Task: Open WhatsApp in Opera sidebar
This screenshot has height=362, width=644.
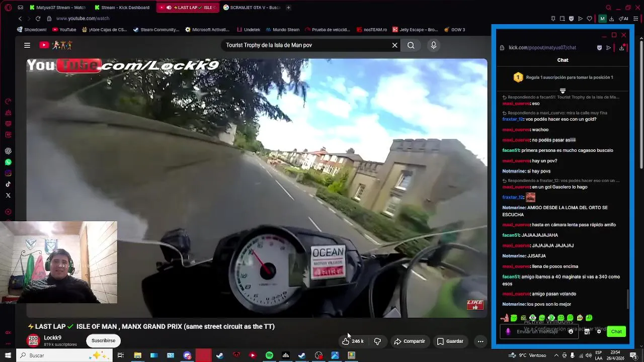Action: [8, 162]
